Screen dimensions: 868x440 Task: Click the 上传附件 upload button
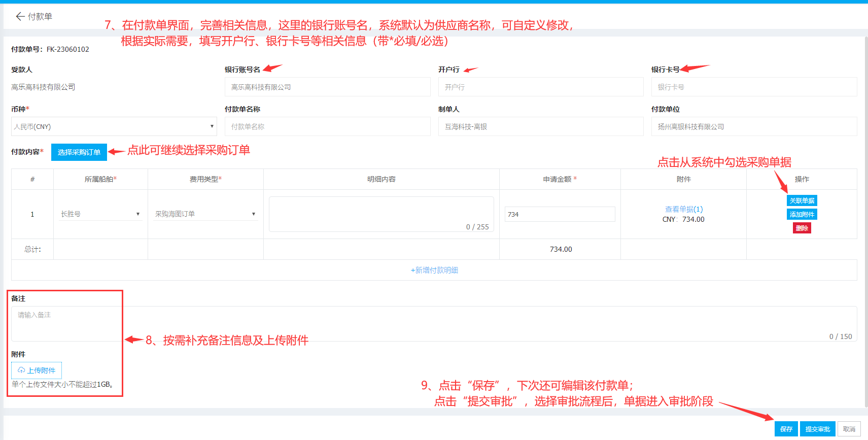(37, 370)
